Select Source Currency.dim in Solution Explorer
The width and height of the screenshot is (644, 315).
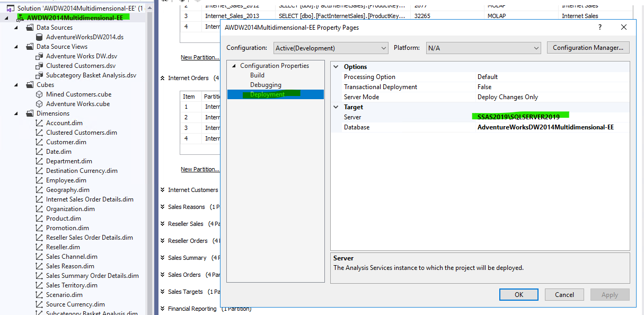tap(75, 304)
